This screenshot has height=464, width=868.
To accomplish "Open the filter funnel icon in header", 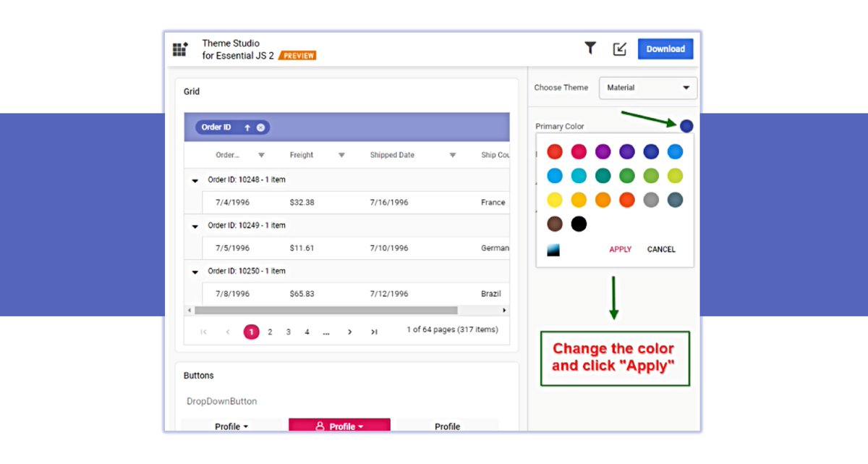I will point(590,48).
